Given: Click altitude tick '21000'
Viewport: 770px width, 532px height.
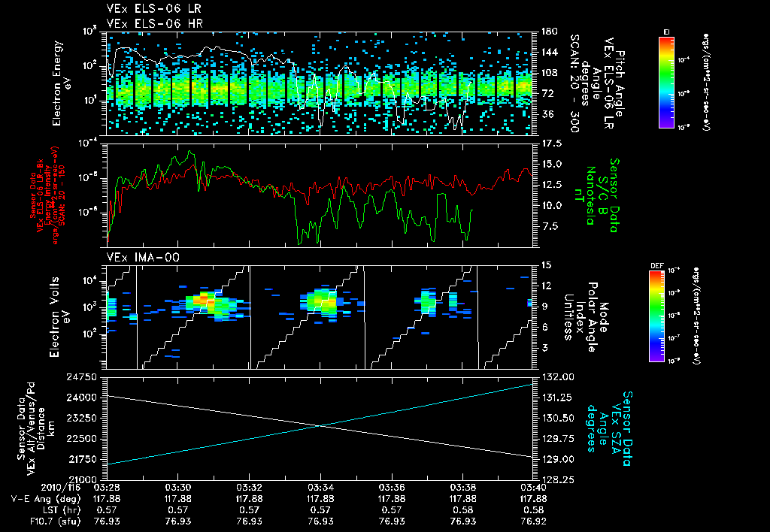Looking at the screenshot, I should pyautogui.click(x=81, y=480).
